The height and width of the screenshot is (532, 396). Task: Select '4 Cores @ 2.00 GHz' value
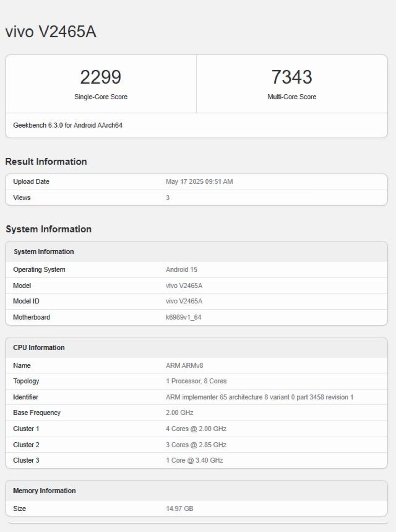pos(196,429)
